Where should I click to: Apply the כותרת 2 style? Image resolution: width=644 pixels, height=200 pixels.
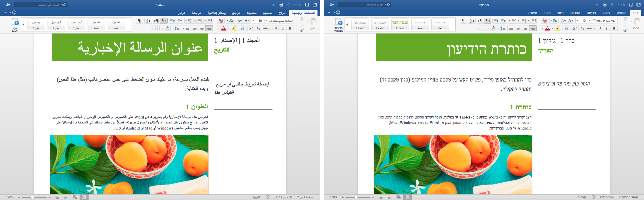pyautogui.click(x=380, y=24)
